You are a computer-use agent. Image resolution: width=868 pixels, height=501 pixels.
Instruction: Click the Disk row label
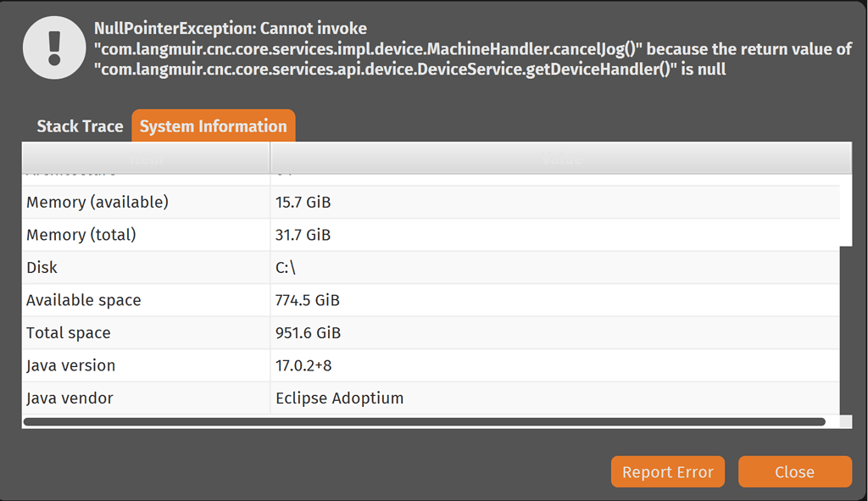(42, 268)
